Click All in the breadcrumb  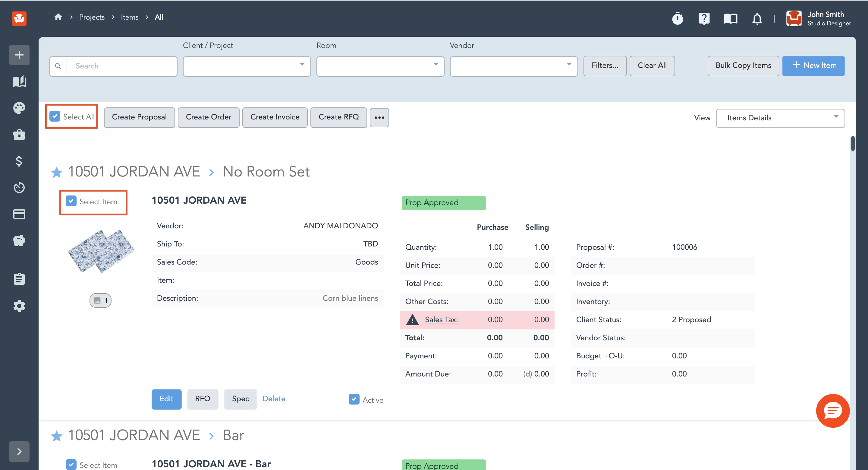(159, 17)
